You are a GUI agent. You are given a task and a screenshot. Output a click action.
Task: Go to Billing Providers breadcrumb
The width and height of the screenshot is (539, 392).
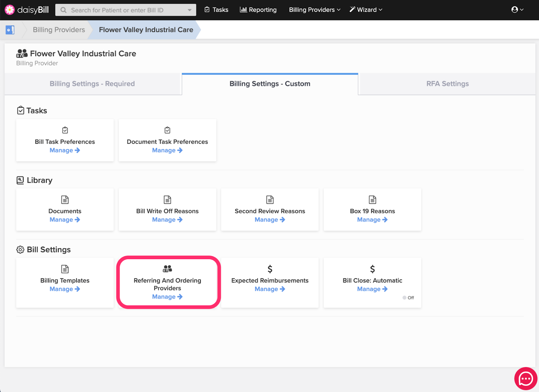coord(59,30)
